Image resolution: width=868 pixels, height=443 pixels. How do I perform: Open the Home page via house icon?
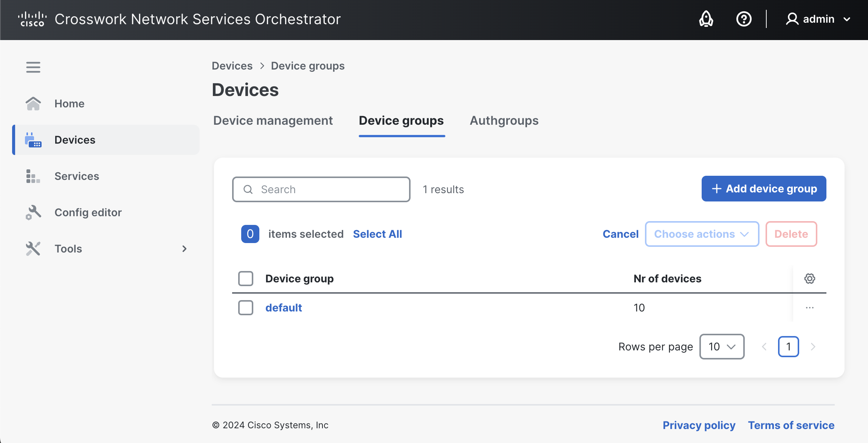click(x=33, y=104)
